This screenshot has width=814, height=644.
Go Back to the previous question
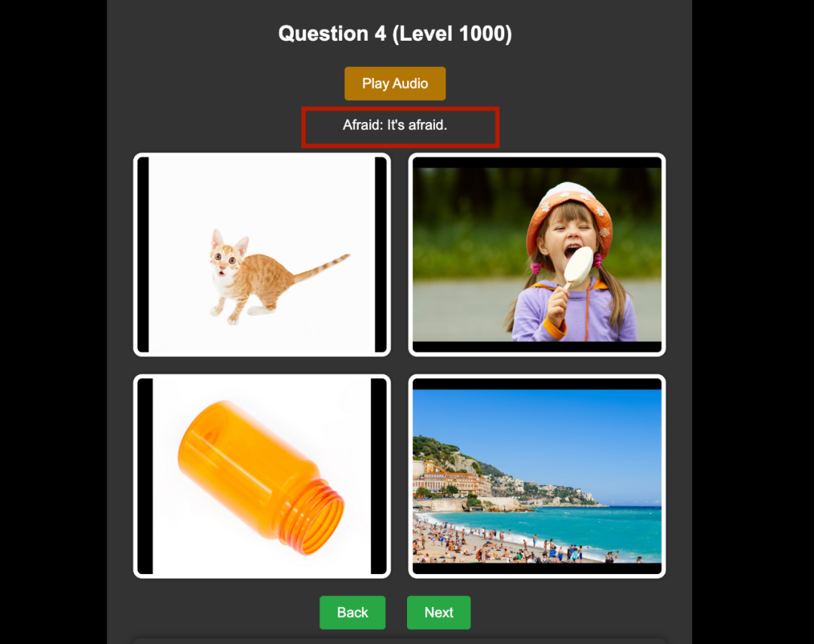click(353, 612)
